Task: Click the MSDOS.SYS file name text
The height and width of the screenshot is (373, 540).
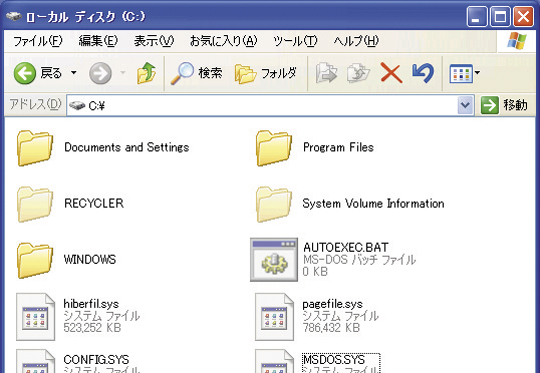Action: coord(334,360)
